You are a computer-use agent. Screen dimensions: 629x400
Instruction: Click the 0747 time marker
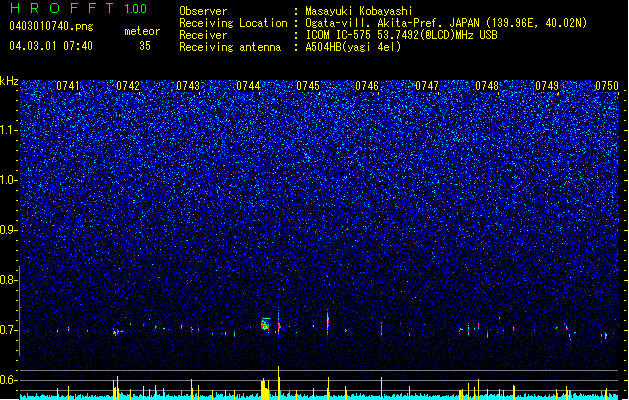point(427,86)
